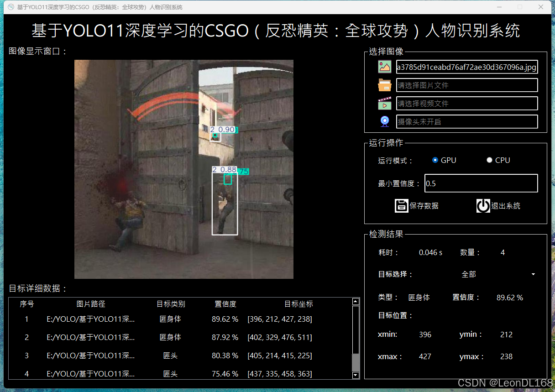Click coordinates [437, 335, 458, 363]
The height and width of the screenshot is (392, 555).
pos(280,374)
